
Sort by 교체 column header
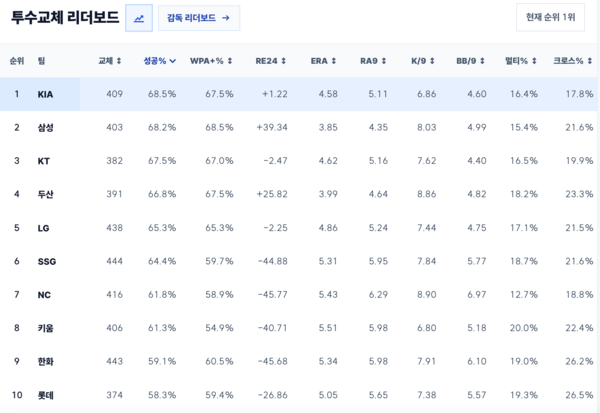(x=110, y=61)
